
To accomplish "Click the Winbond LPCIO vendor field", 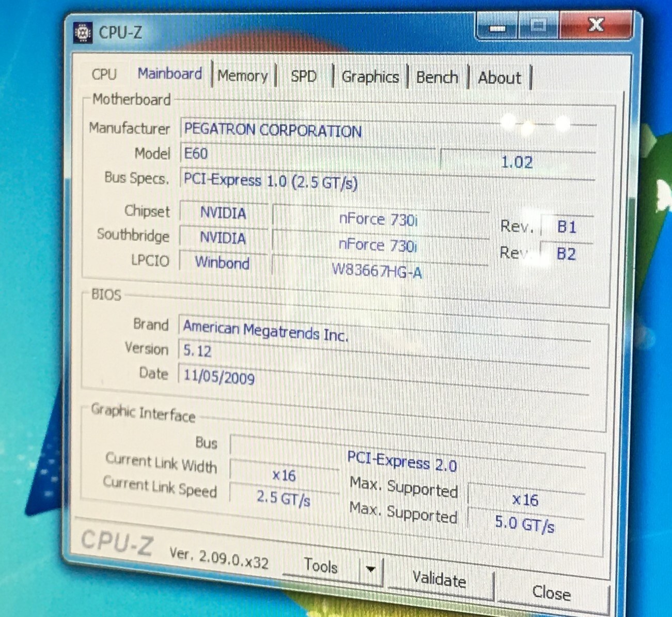I will coord(223,263).
